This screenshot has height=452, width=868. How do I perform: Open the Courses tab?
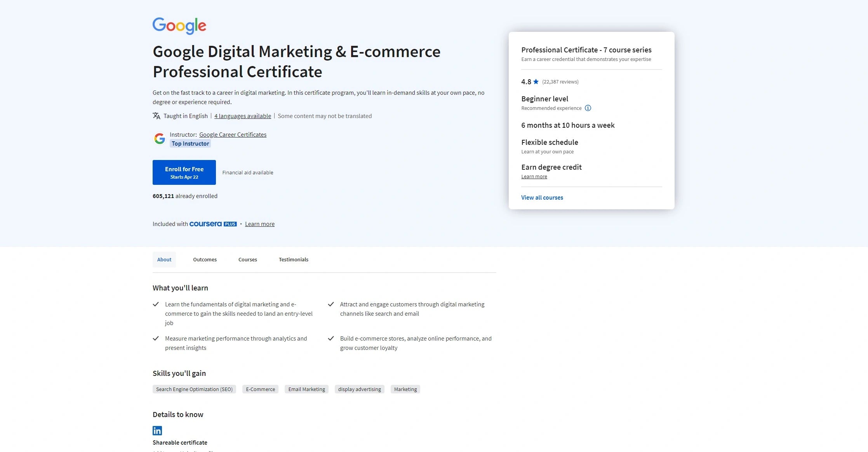248,259
